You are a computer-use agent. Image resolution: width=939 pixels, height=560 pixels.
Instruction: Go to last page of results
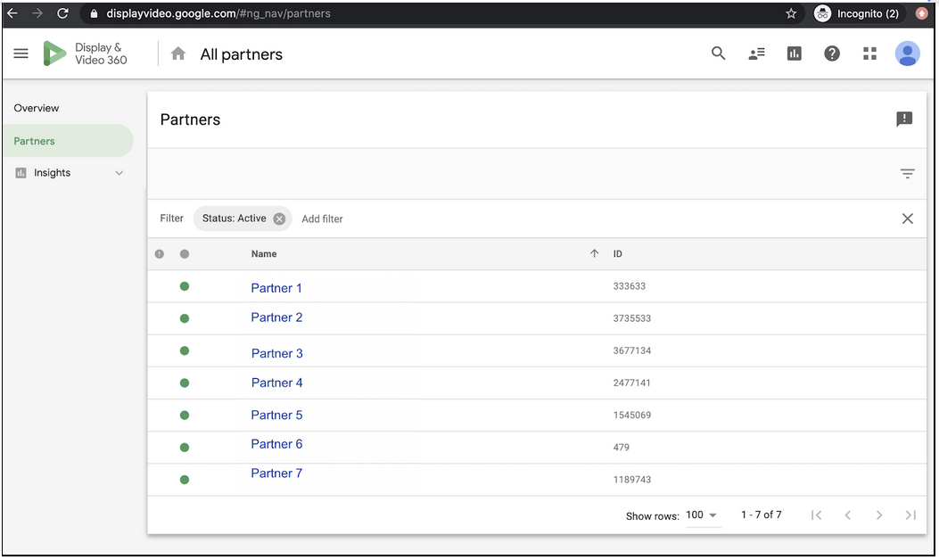point(910,515)
